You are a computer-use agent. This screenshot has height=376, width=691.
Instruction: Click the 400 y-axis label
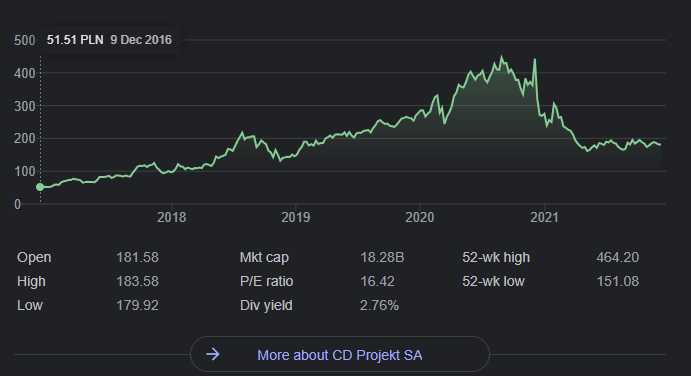click(24, 73)
